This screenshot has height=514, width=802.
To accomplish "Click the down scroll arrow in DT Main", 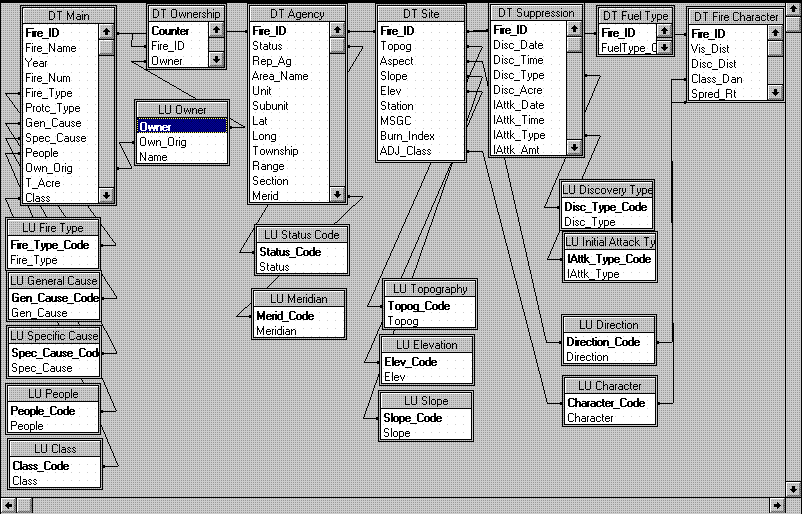I will pyautogui.click(x=106, y=195).
